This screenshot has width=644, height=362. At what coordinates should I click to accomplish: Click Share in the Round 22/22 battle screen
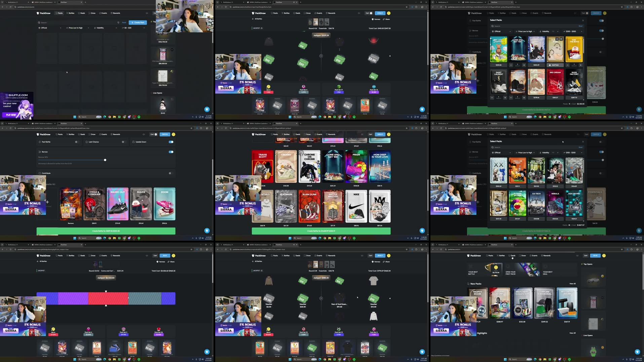click(172, 262)
